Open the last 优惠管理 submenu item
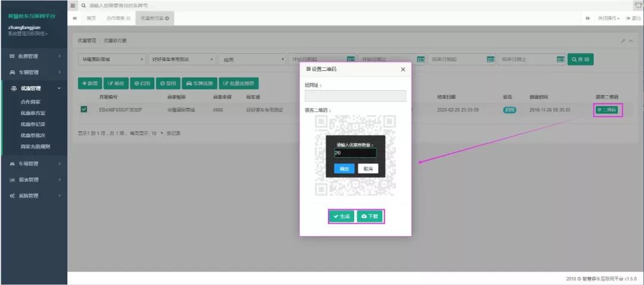Image resolution: width=644 pixels, height=285 pixels. (35, 146)
